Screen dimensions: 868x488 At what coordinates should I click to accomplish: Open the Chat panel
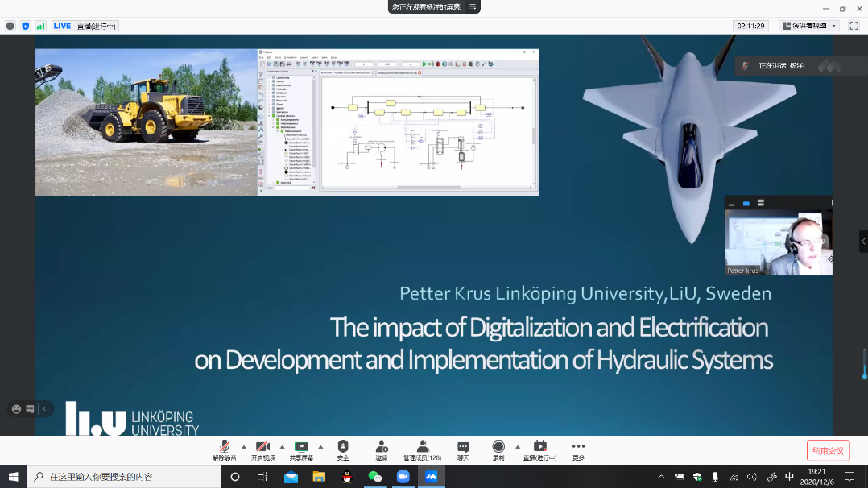[x=463, y=448]
